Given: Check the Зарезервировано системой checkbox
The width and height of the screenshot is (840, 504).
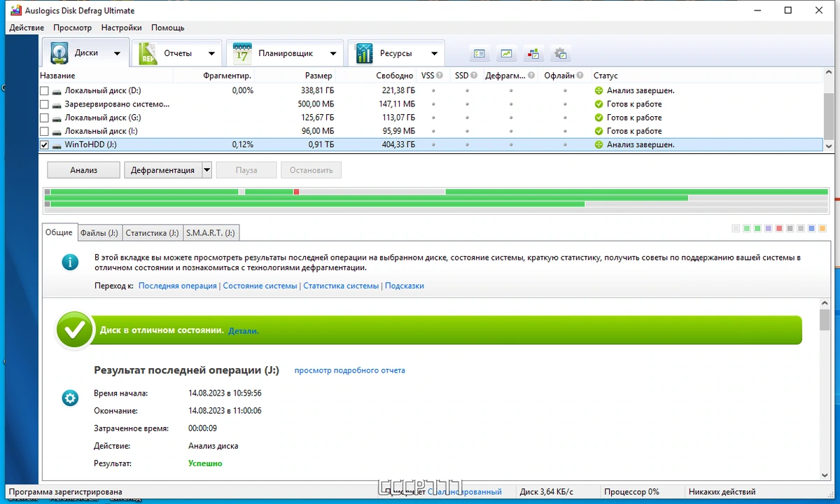Looking at the screenshot, I should 45,104.
